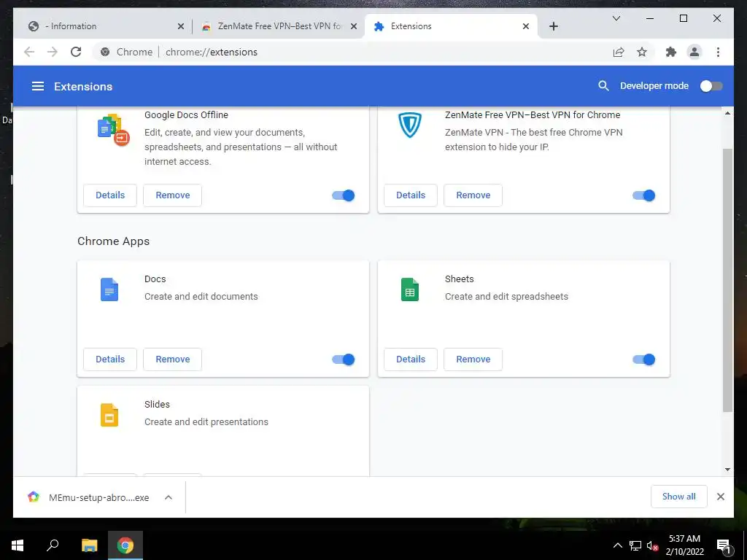This screenshot has height=560, width=747.
Task: Open the tab search dropdown arrow
Action: (x=616, y=18)
